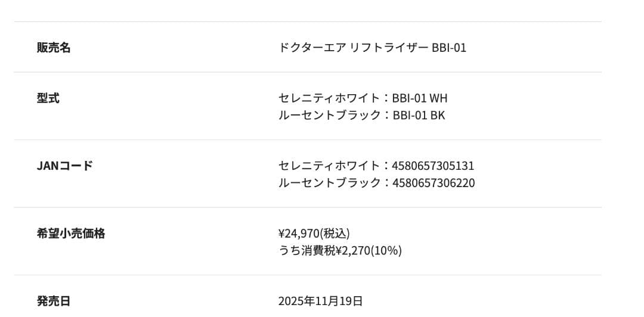This screenshot has height=317, width=644.
Task: Click the BBI-01 WH model number
Action: (420, 98)
